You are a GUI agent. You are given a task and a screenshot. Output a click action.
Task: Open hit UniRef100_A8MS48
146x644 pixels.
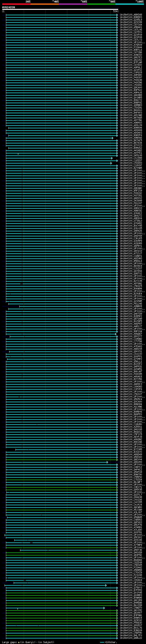131,15
